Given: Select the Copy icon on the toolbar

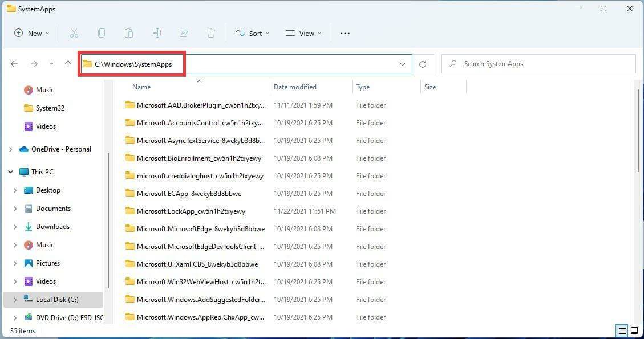Looking at the screenshot, I should pos(102,33).
